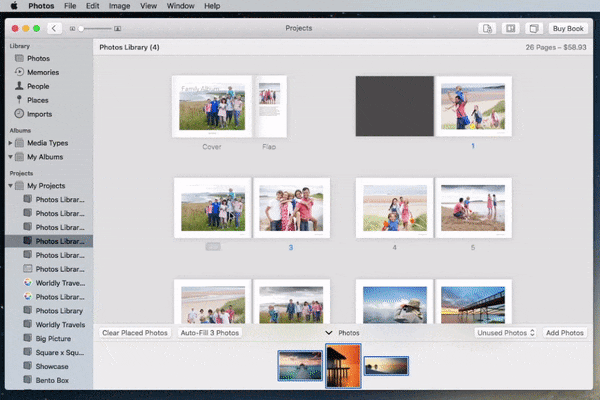Collapse the My Albums disclosure triangle
The width and height of the screenshot is (600, 400).
tap(10, 157)
